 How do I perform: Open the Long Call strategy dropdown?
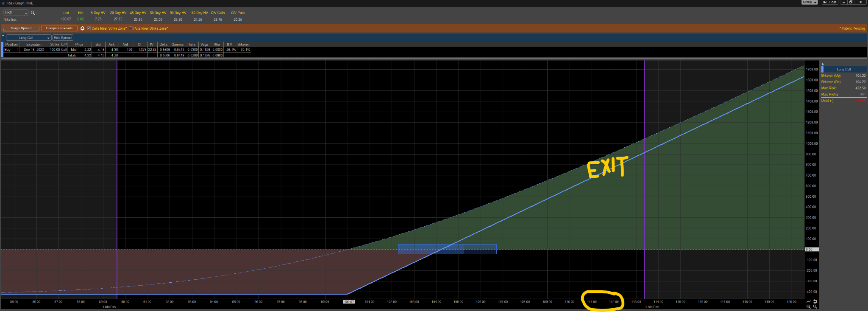pyautogui.click(x=28, y=38)
